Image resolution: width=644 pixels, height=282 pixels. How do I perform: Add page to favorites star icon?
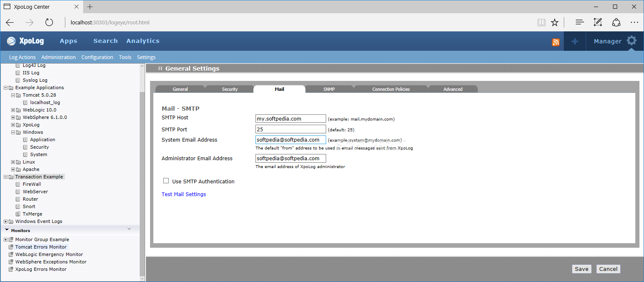point(555,22)
